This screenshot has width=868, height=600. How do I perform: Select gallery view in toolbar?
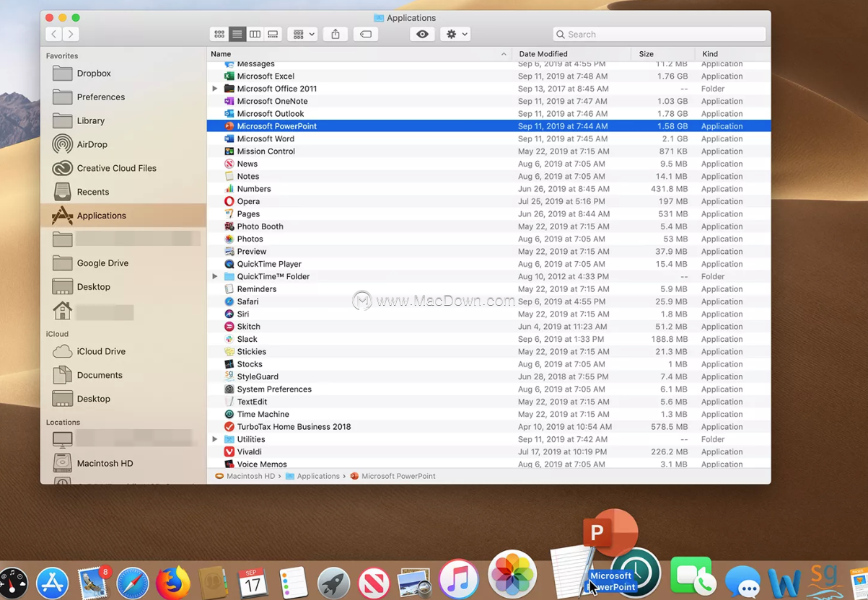273,34
